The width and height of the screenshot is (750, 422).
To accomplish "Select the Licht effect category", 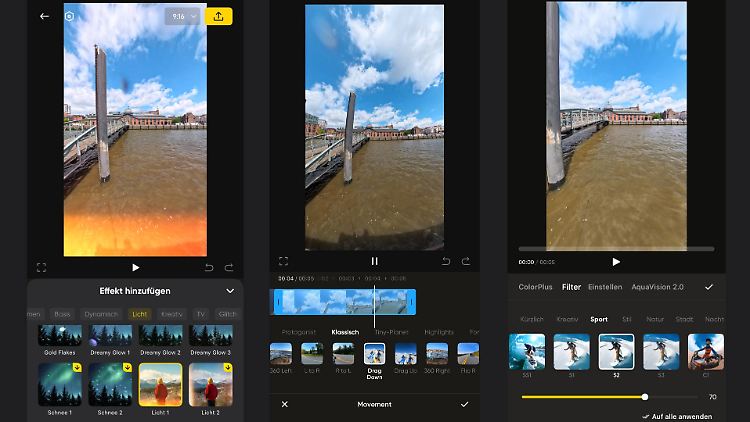I will 140,314.
